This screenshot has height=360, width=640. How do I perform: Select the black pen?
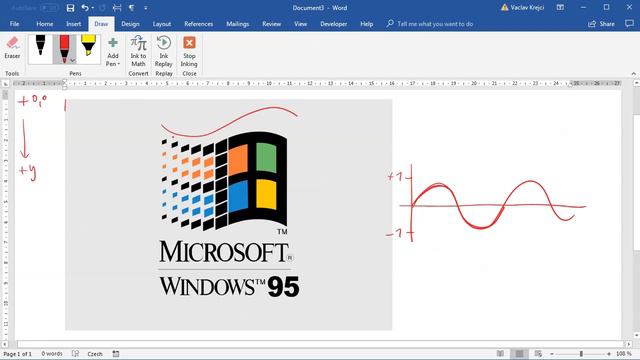[x=40, y=49]
